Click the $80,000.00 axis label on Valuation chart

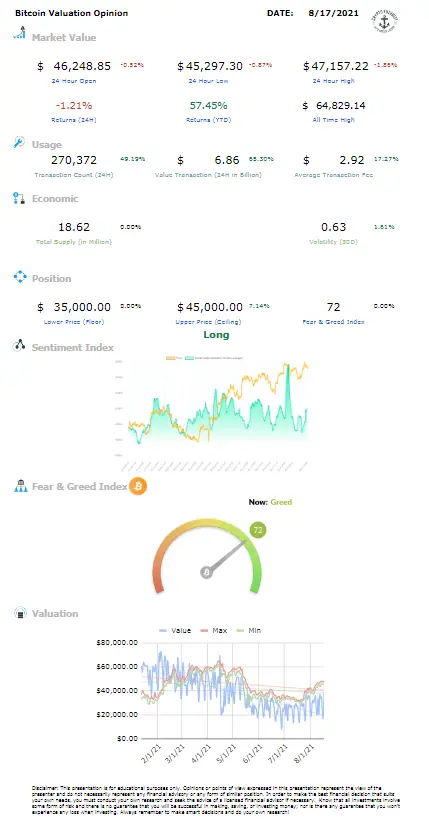tap(118, 642)
